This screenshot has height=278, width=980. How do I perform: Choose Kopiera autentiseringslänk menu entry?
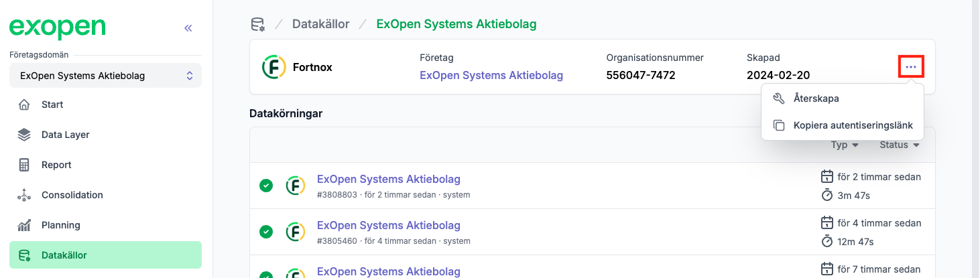tap(843, 125)
